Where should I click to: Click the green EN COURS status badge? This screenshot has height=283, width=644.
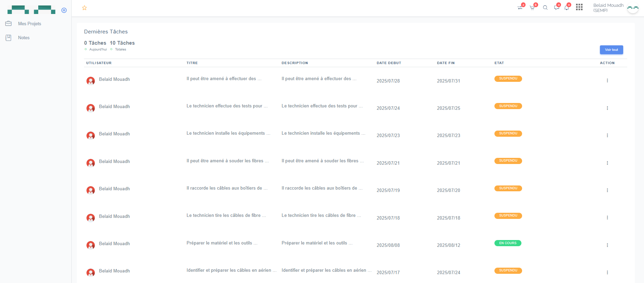[508, 243]
